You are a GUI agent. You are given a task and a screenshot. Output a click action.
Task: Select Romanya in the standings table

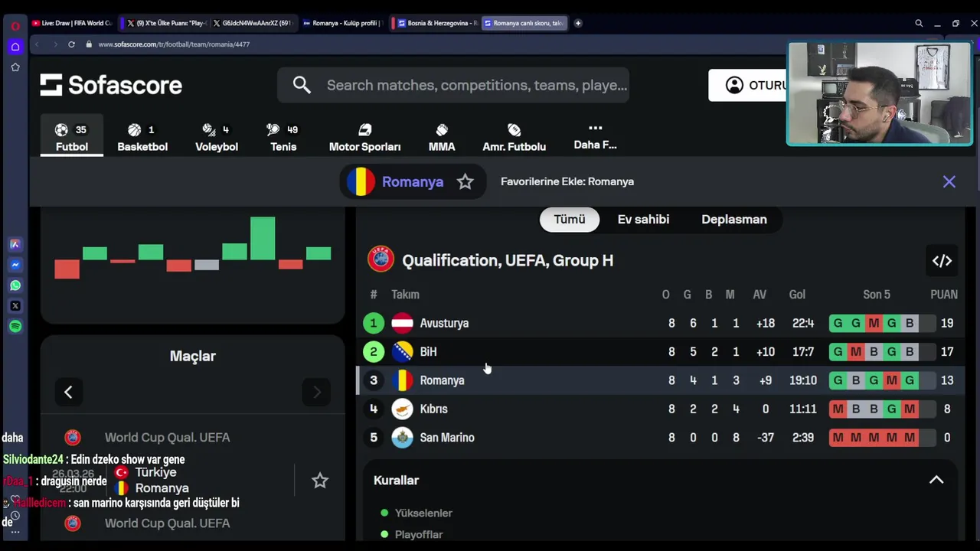[x=660, y=380]
